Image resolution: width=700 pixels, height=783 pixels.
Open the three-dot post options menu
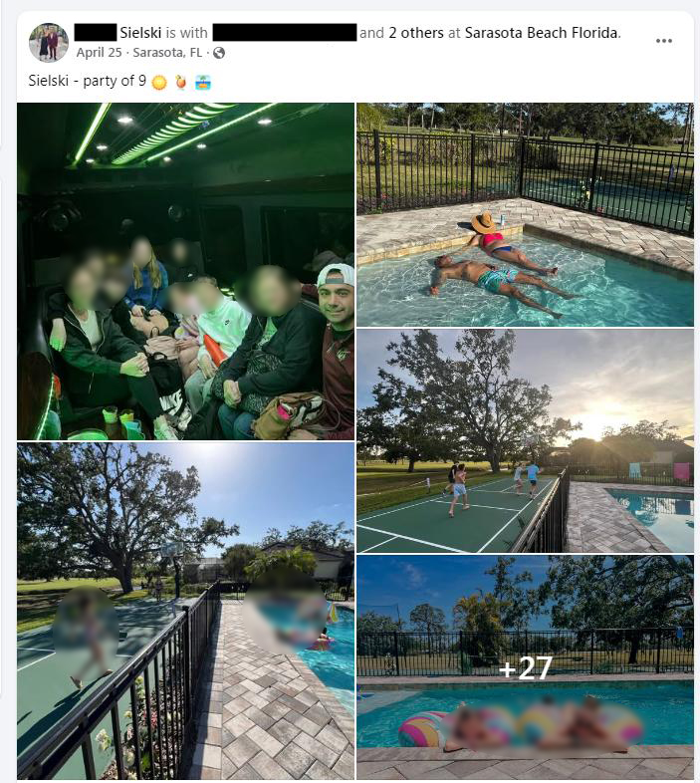point(663,41)
